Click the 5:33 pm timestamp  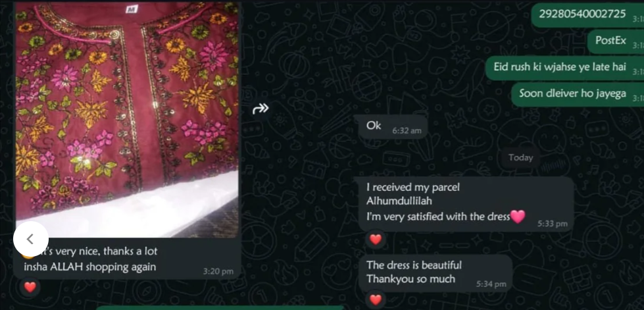click(x=553, y=224)
